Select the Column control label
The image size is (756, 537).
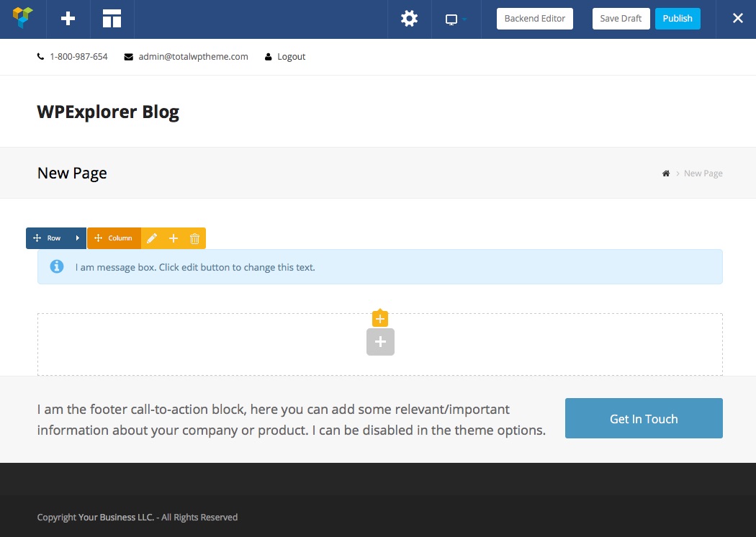point(120,238)
